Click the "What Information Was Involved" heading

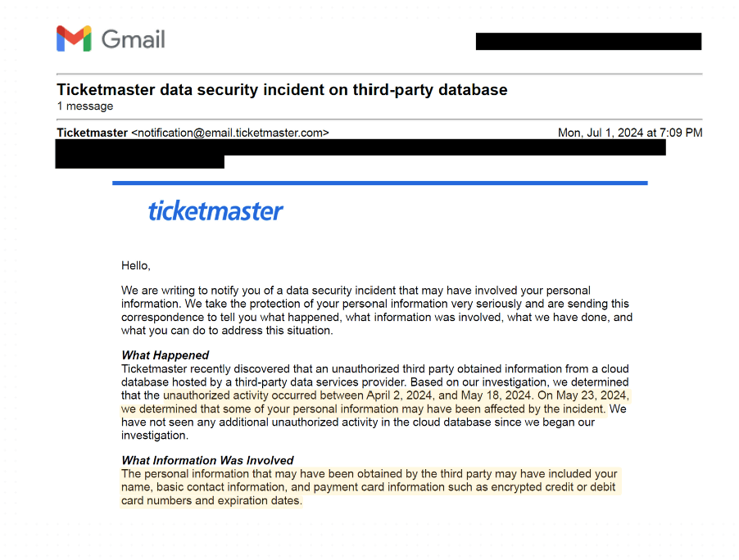pos(207,460)
